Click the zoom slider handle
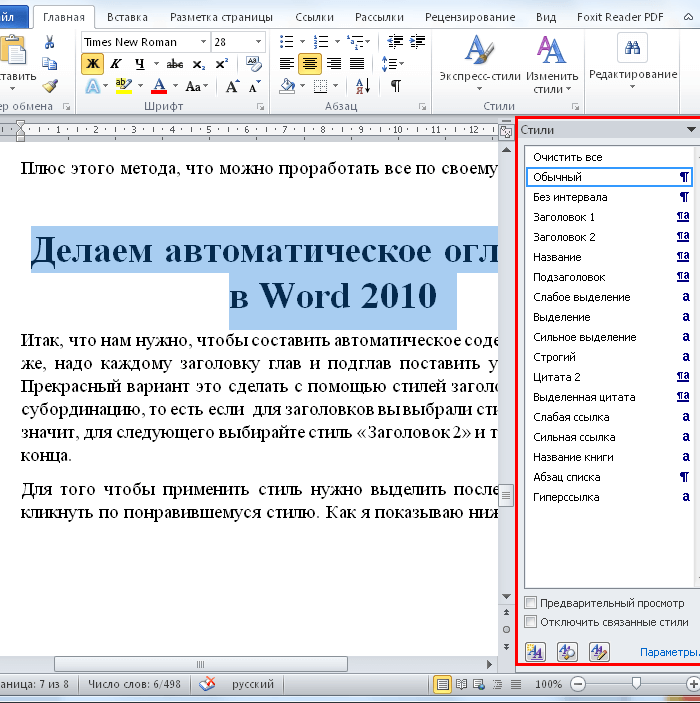Screen dimensions: 700x703 [636, 683]
